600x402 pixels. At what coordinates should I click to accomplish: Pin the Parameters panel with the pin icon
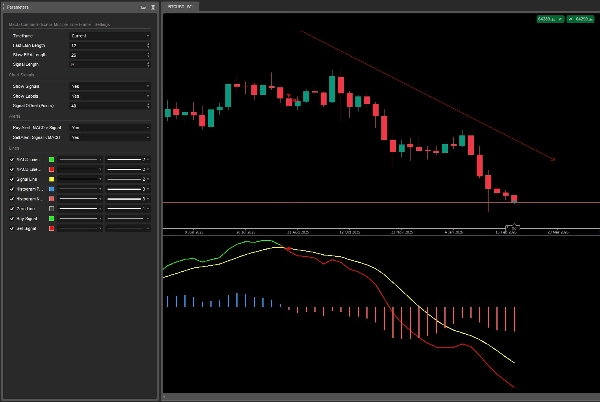click(x=153, y=7)
